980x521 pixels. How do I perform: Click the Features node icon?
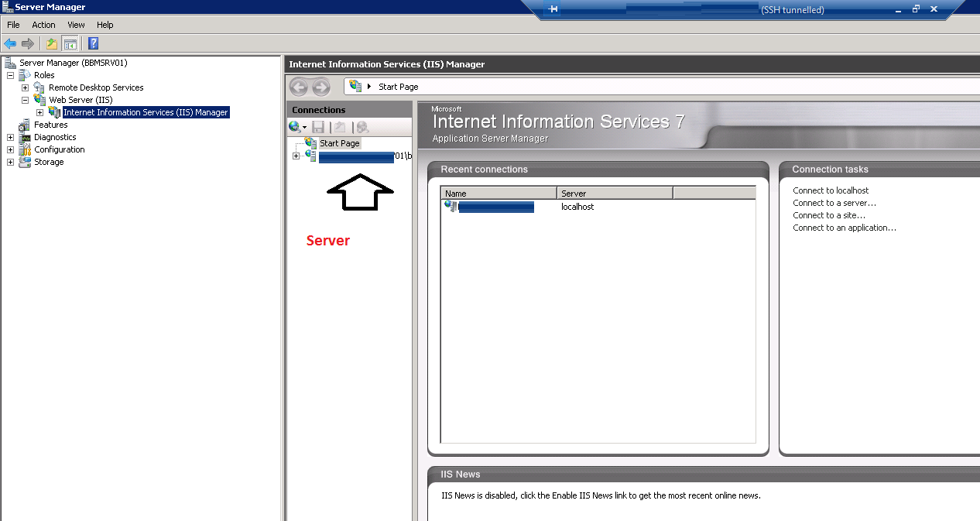click(x=25, y=125)
